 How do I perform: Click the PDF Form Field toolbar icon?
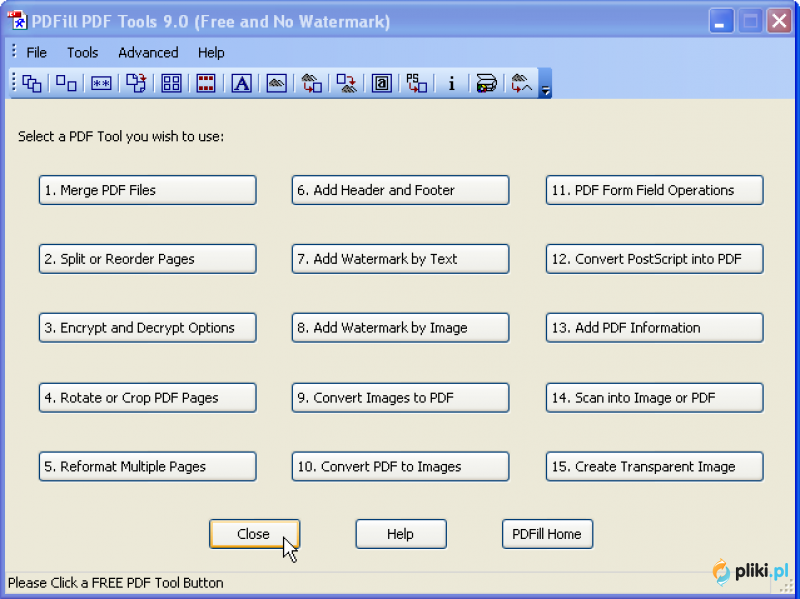point(382,83)
